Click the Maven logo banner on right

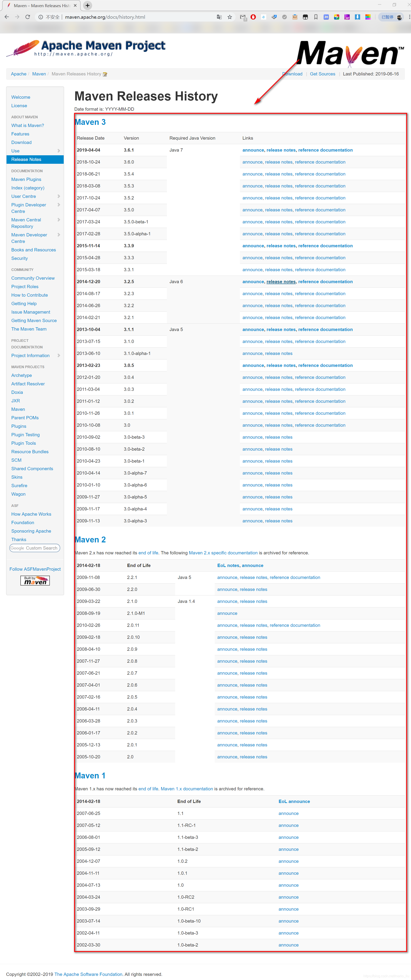pos(350,54)
